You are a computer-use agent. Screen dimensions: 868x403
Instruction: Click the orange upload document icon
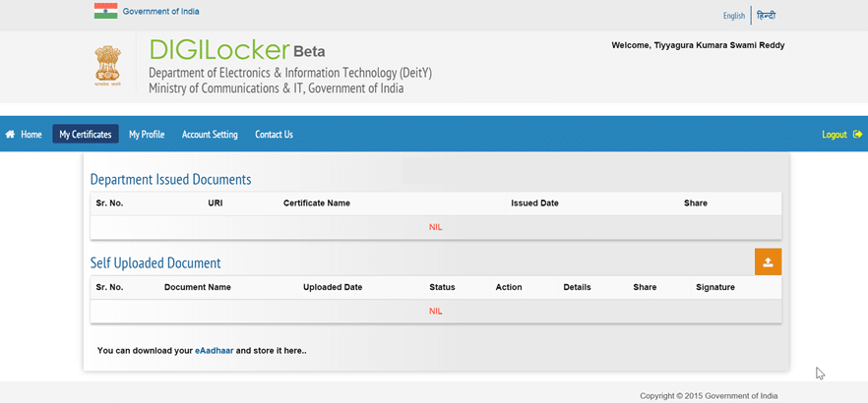[768, 261]
